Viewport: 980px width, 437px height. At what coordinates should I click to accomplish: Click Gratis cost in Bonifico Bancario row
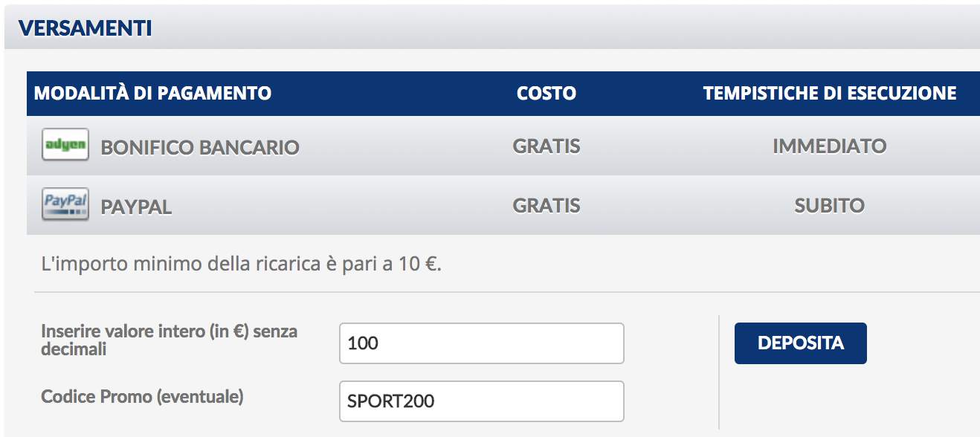pos(547,146)
